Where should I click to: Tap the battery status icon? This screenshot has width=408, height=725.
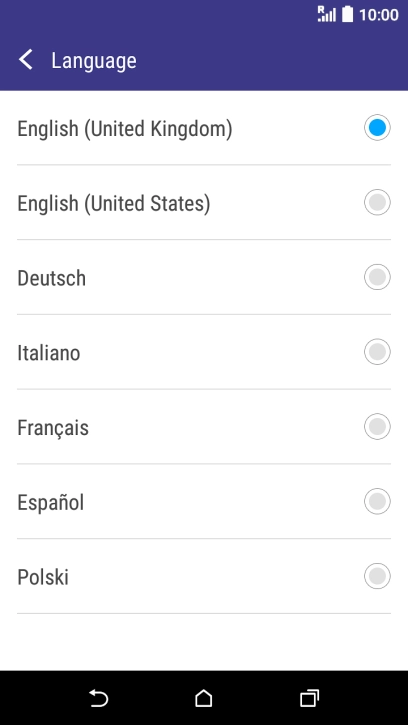347,14
